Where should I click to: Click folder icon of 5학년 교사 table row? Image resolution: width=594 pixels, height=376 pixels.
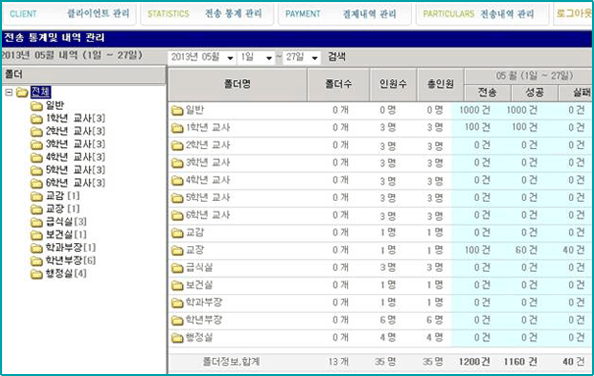[x=177, y=198]
